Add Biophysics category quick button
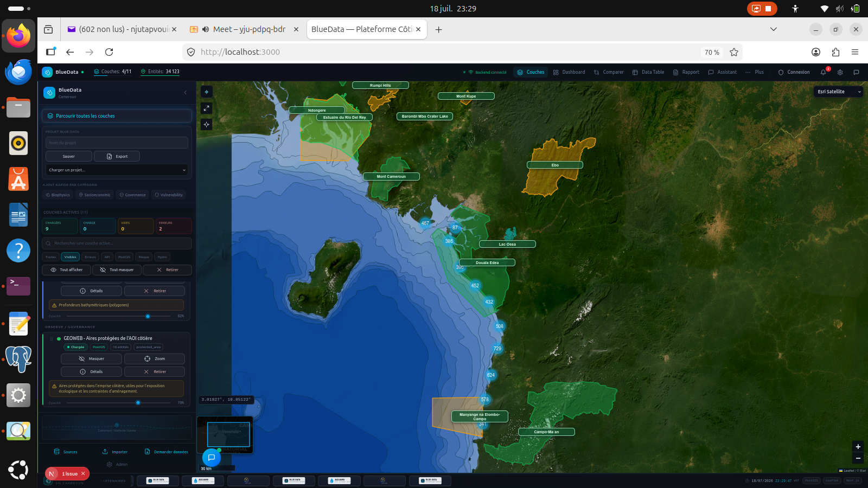868x488 pixels. [58, 195]
